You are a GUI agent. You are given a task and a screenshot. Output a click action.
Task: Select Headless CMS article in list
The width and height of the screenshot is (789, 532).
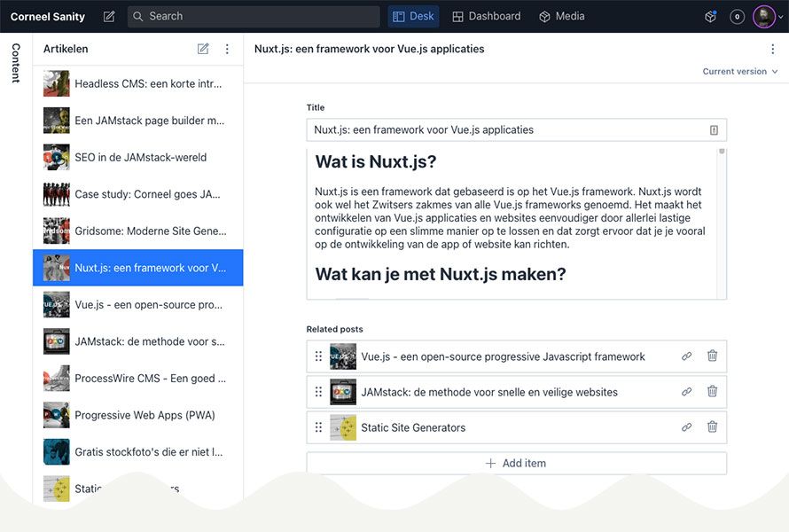tap(138, 83)
